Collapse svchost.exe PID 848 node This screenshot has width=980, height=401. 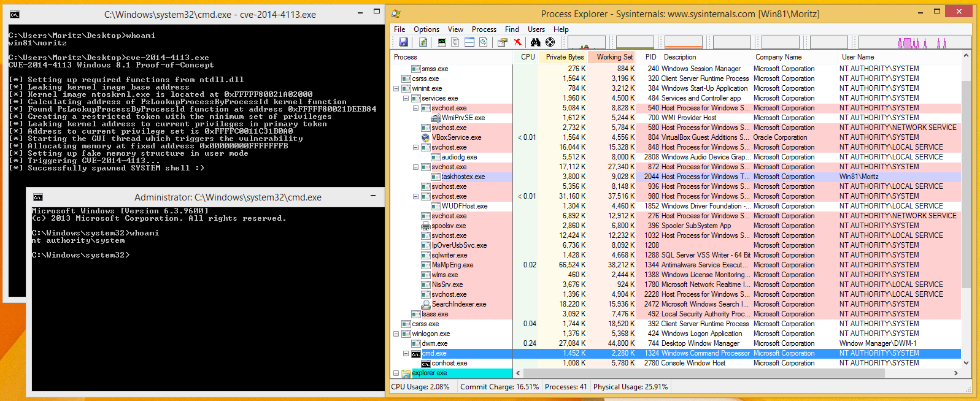tap(415, 147)
